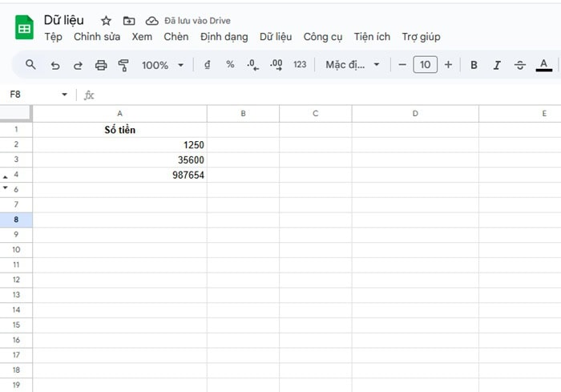561x392 pixels.
Task: Activate the paint format tool
Action: pos(123,65)
